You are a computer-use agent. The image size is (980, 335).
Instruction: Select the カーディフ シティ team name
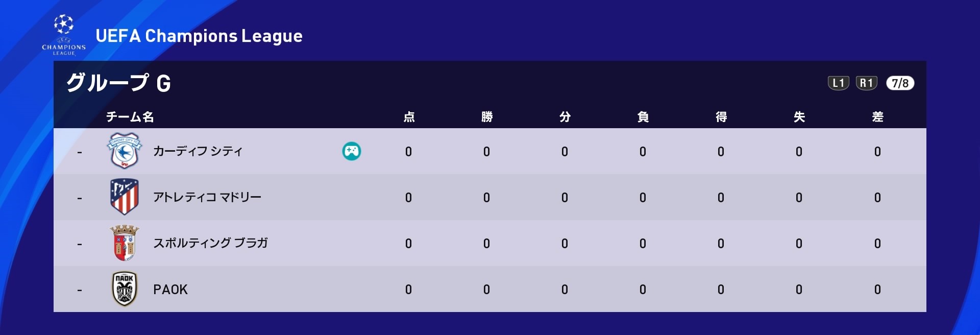(x=198, y=151)
